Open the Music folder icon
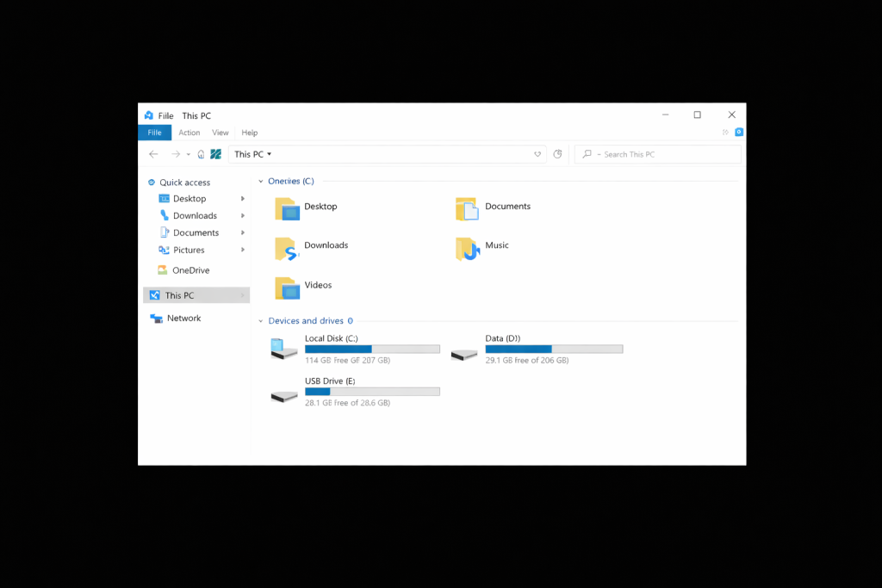The image size is (882, 588). point(467,249)
